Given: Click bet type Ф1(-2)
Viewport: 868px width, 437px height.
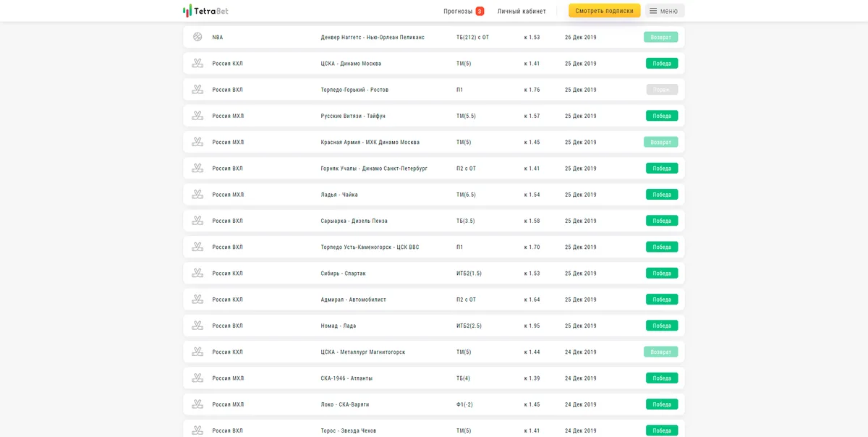Looking at the screenshot, I should point(465,404).
